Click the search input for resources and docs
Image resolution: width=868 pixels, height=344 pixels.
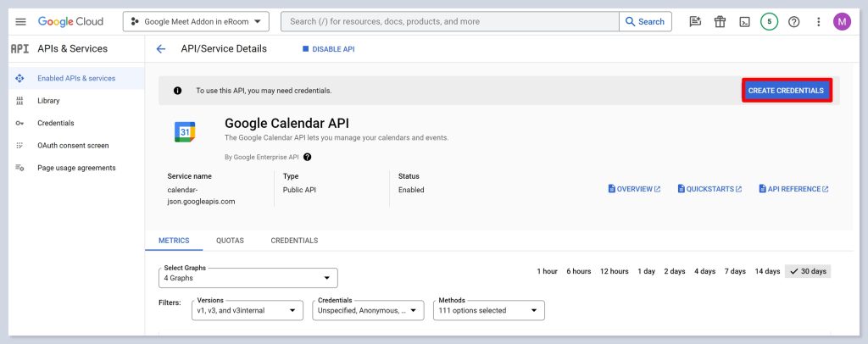coord(449,21)
